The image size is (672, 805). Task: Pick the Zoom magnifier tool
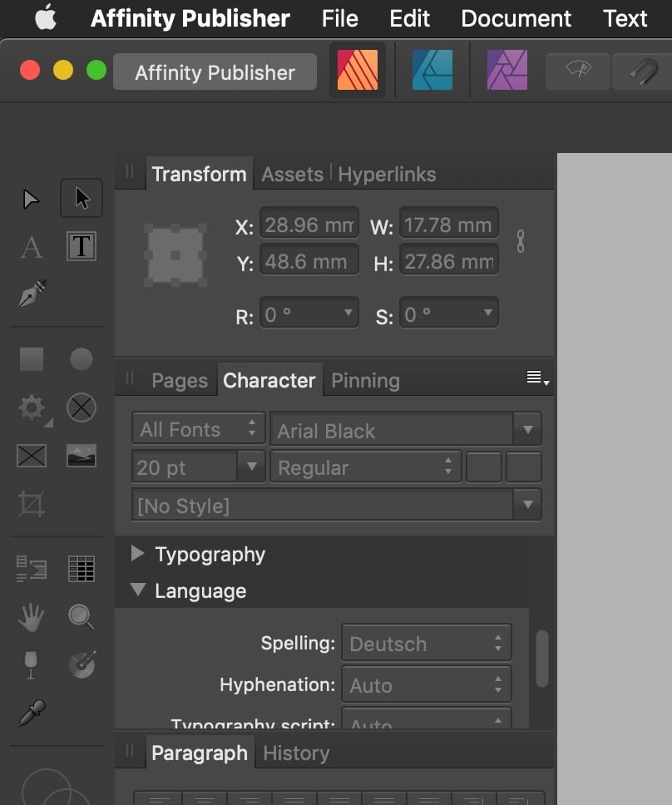(x=81, y=616)
